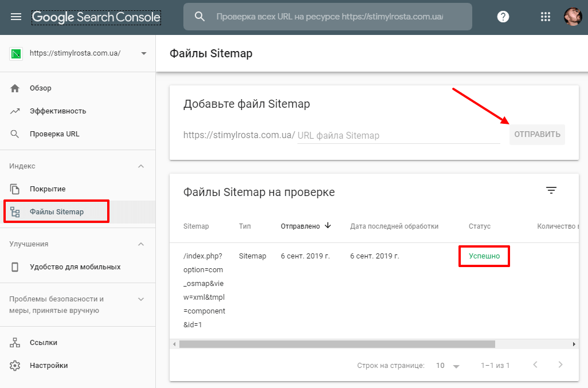Open the property selector dropdown arrow

[144, 54]
